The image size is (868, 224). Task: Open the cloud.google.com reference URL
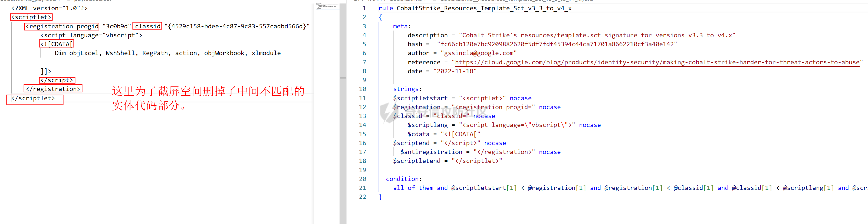click(657, 62)
